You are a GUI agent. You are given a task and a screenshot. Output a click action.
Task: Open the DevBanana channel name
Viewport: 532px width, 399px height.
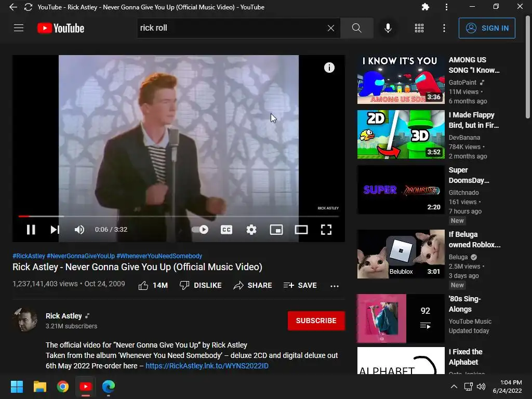464,137
